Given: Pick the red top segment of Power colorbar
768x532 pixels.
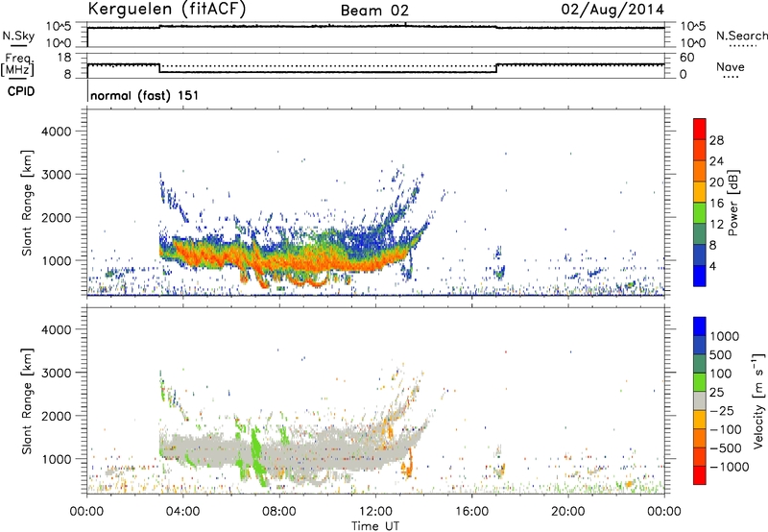Looking at the screenshot, I should pyautogui.click(x=700, y=130).
